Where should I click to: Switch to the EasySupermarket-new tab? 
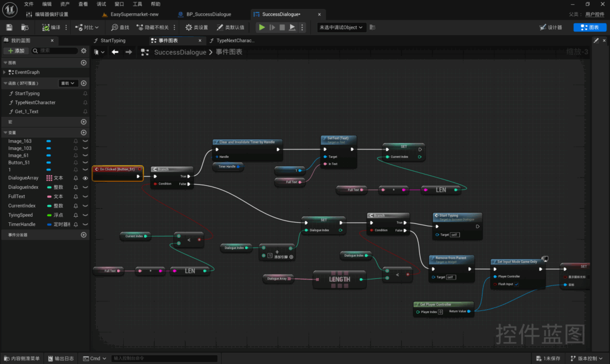134,14
